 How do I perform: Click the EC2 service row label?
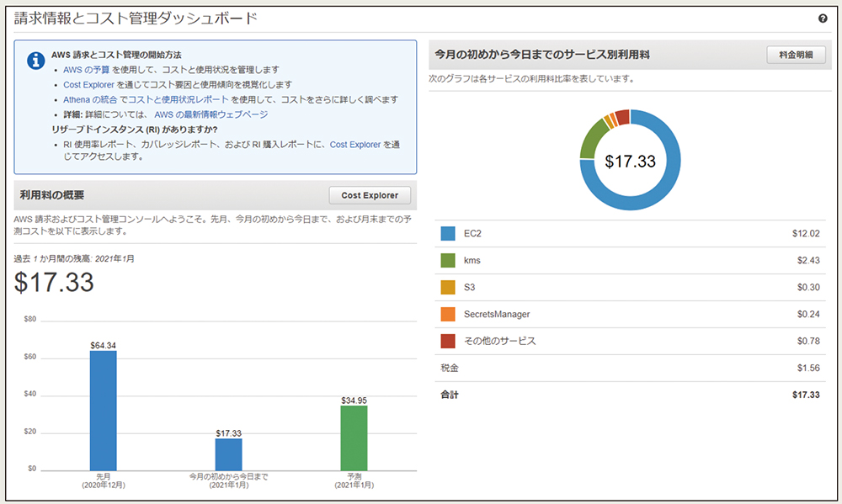click(x=472, y=233)
